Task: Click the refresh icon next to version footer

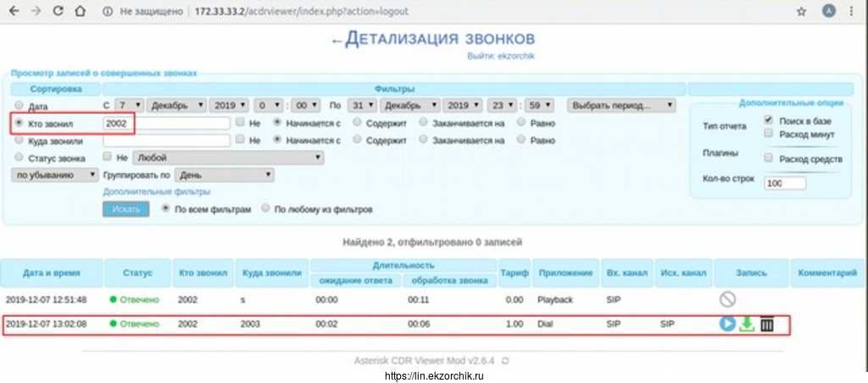Action: [x=505, y=361]
